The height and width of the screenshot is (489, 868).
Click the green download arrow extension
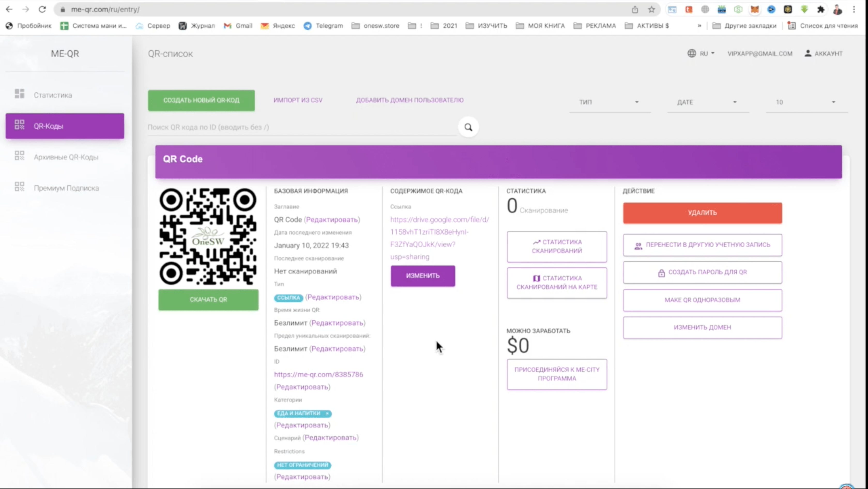[804, 10]
